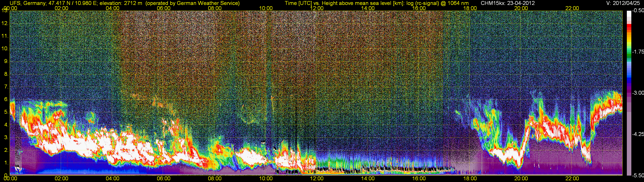The image size is (644, 182).
Task: Click "00:00" on the bottom time axis
Action: [x=10, y=179]
